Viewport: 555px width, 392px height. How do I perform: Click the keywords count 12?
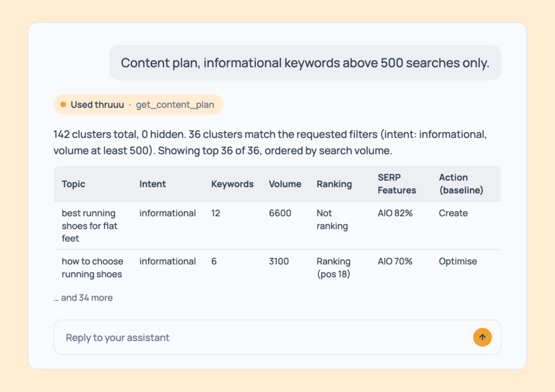click(x=216, y=213)
